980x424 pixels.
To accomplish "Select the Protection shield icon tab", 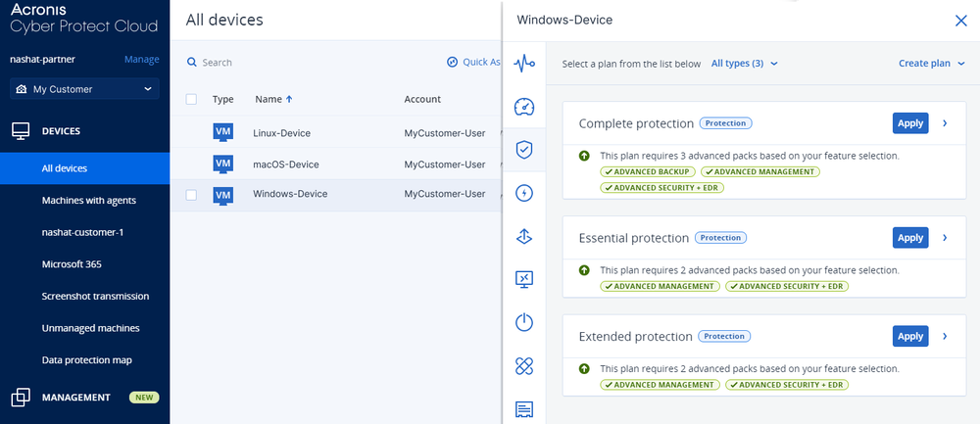I will click(523, 150).
